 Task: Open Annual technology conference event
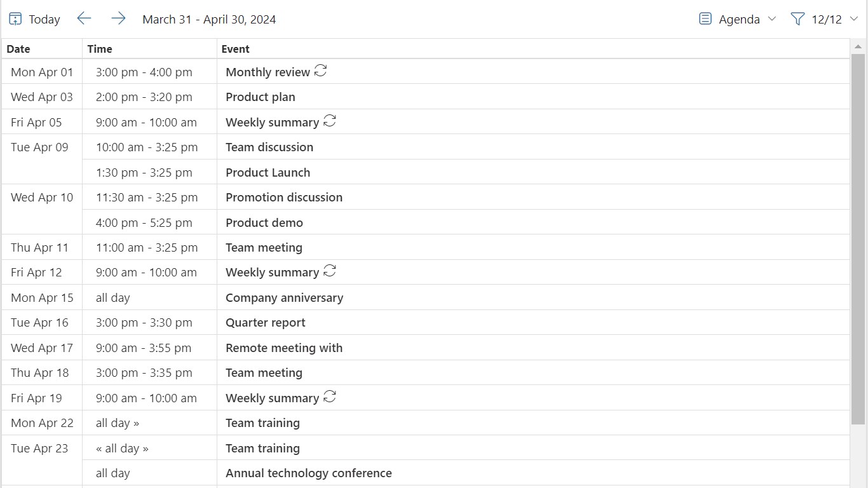(308, 473)
